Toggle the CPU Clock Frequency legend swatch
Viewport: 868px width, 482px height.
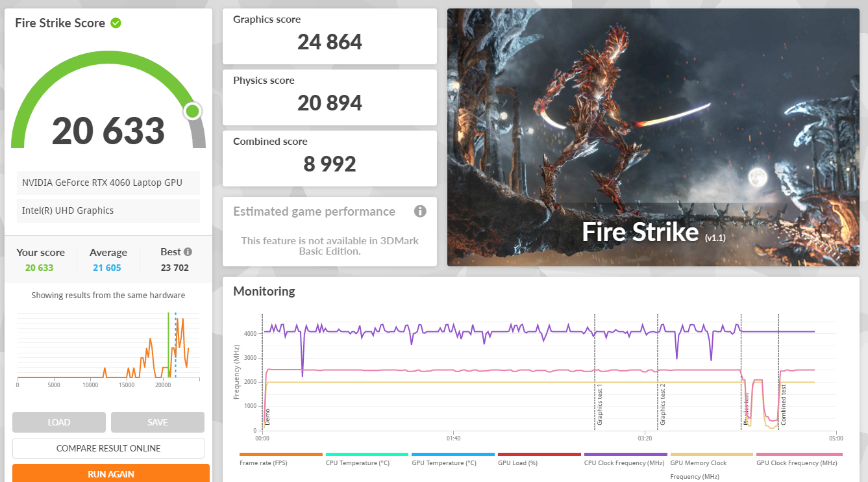(626, 455)
